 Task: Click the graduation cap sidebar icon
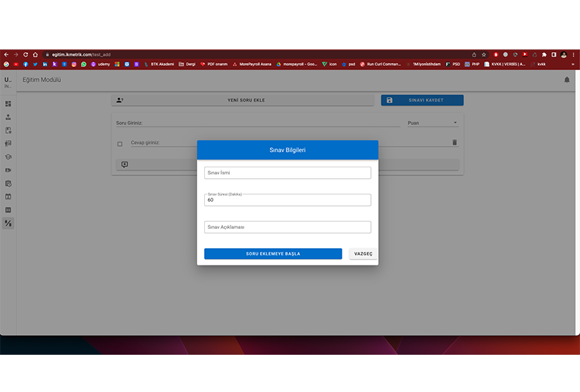[8, 157]
